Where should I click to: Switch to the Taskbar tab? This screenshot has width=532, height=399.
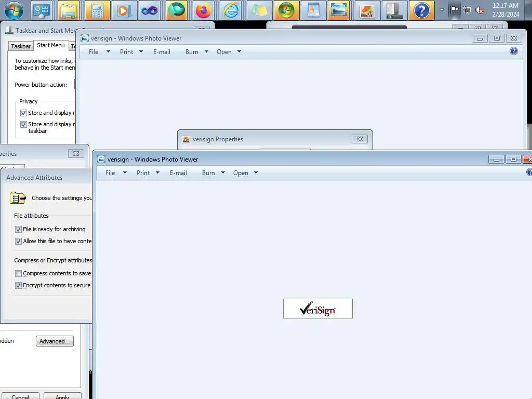pyautogui.click(x=21, y=46)
